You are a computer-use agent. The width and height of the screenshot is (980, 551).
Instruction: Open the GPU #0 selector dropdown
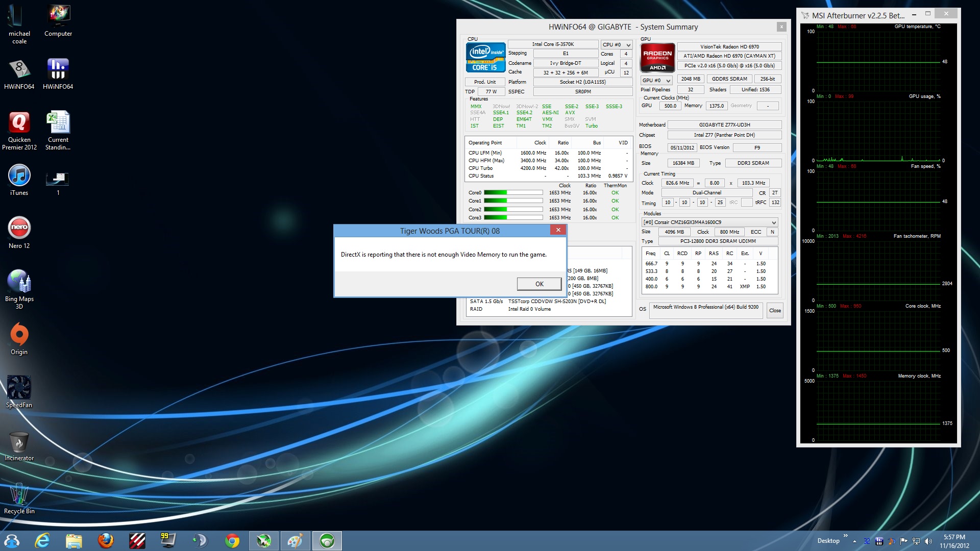pos(656,81)
